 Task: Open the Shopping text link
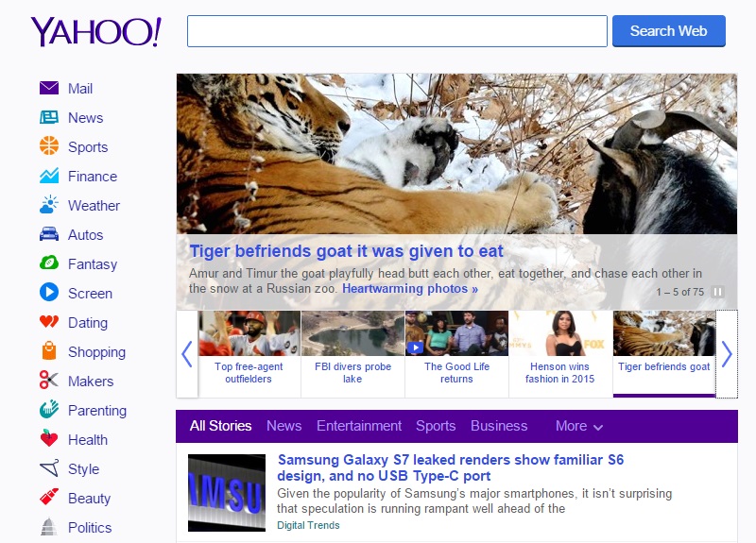[97, 352]
